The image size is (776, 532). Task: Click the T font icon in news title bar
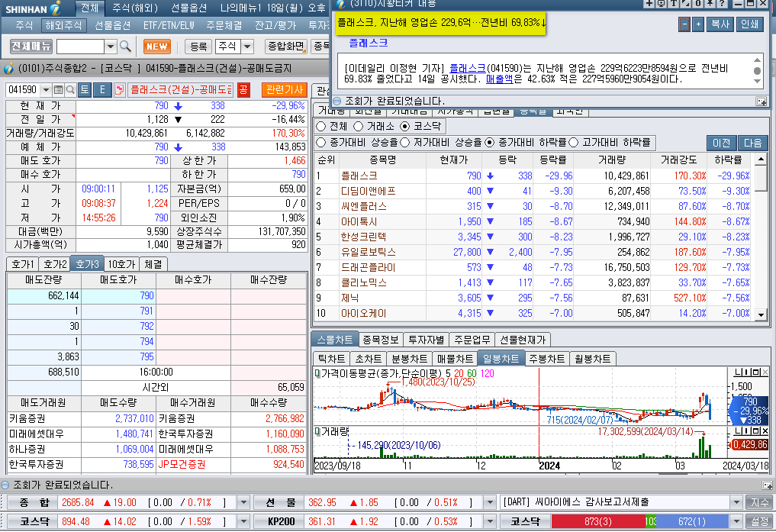pyautogui.click(x=673, y=4)
